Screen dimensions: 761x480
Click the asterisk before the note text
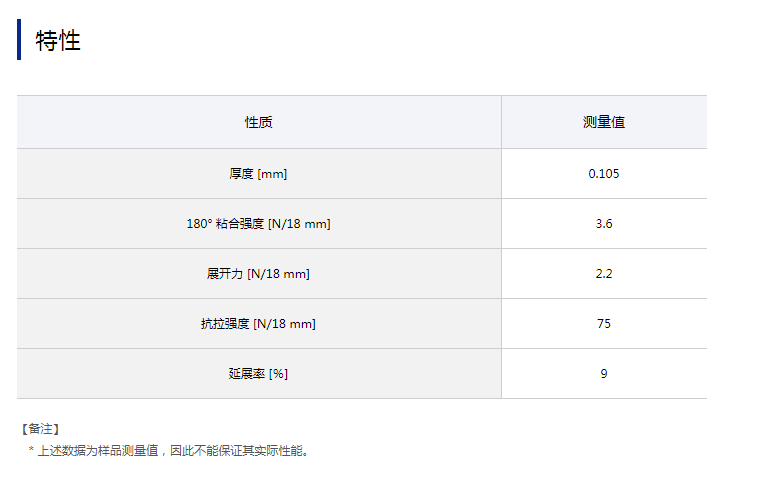(x=31, y=451)
